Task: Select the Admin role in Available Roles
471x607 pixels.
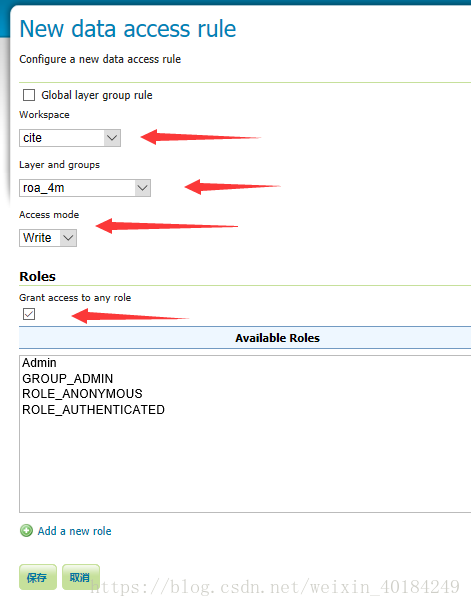Action: [39, 363]
